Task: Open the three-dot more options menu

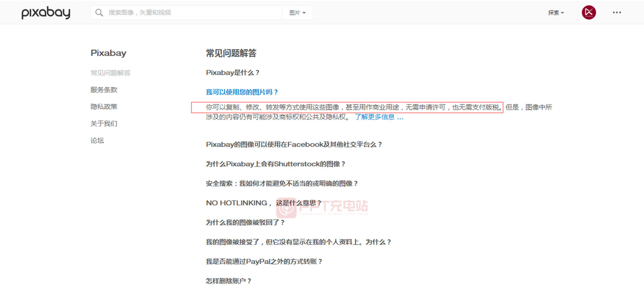Action: [x=616, y=13]
